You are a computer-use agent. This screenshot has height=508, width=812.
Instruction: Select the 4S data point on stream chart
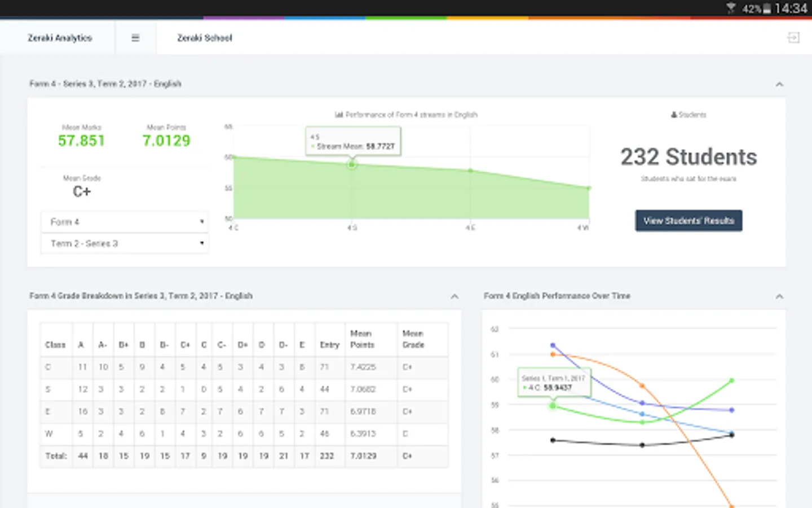coord(352,164)
